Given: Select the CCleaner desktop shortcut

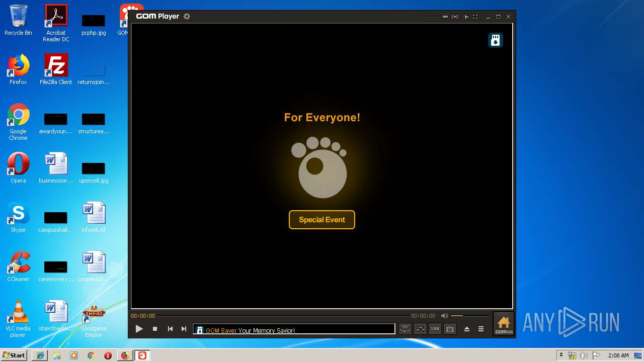Looking at the screenshot, I should (x=18, y=266).
